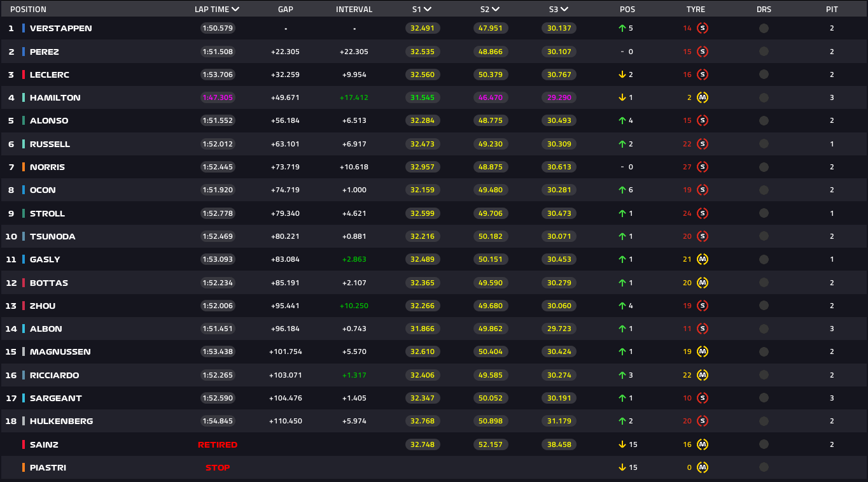Click Norris's DRS indicator dot
This screenshot has width=868, height=482.
[x=764, y=167]
